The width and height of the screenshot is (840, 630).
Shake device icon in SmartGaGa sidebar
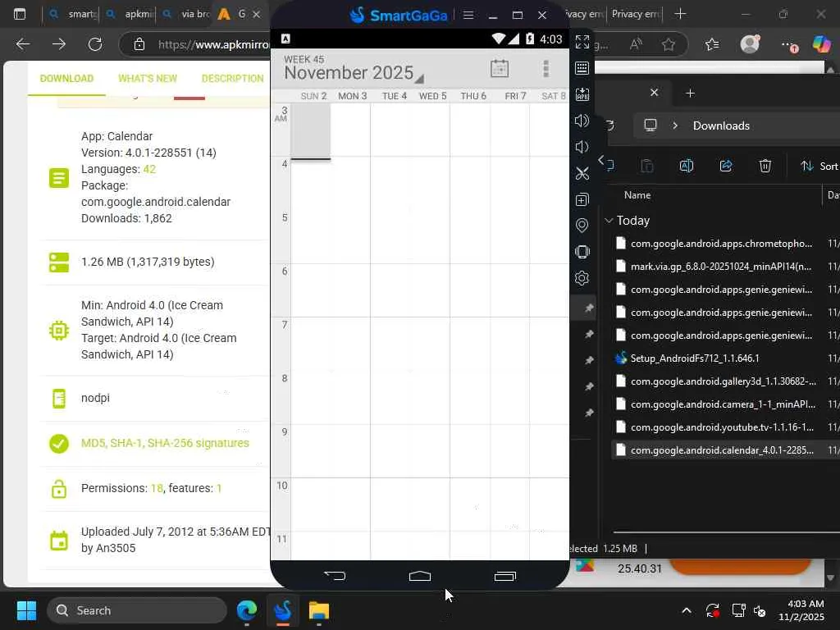(x=582, y=252)
